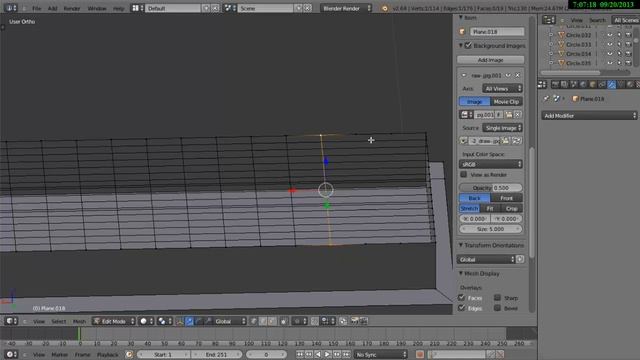Jump to the last frame in the timeline

pos(347,355)
